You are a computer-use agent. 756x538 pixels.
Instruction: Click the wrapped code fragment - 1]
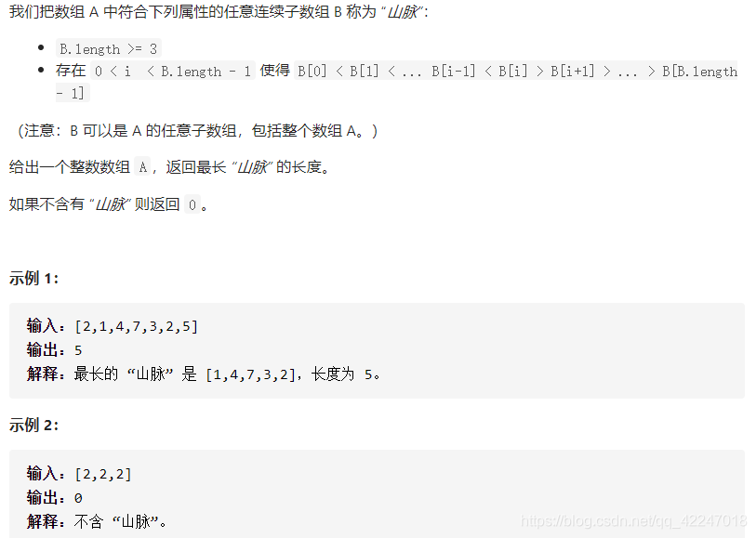[x=71, y=93]
